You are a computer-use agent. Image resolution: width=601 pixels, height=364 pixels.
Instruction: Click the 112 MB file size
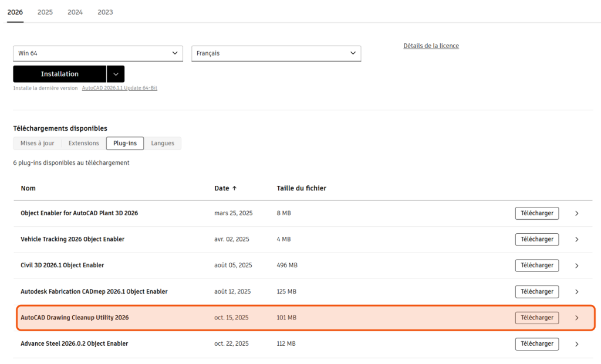[x=286, y=343]
